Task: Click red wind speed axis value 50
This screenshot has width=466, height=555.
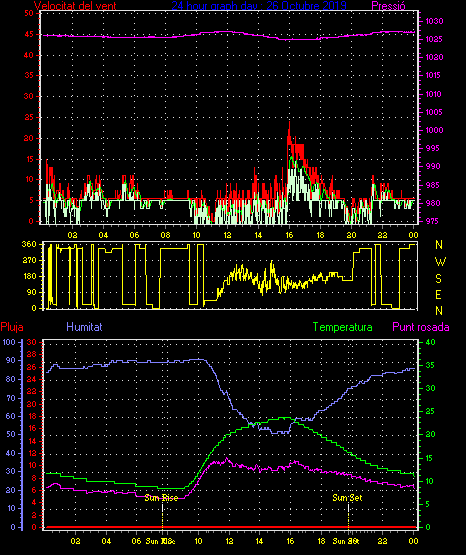Action: pyautogui.click(x=29, y=13)
